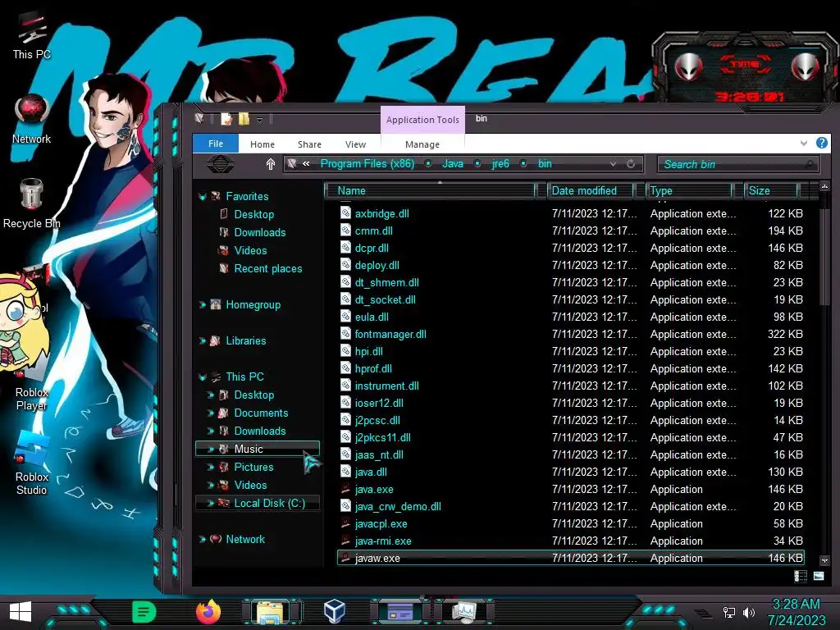Open the taskbar clock showing 3:28 AM
Viewport: 840px width, 630px height.
(x=796, y=612)
